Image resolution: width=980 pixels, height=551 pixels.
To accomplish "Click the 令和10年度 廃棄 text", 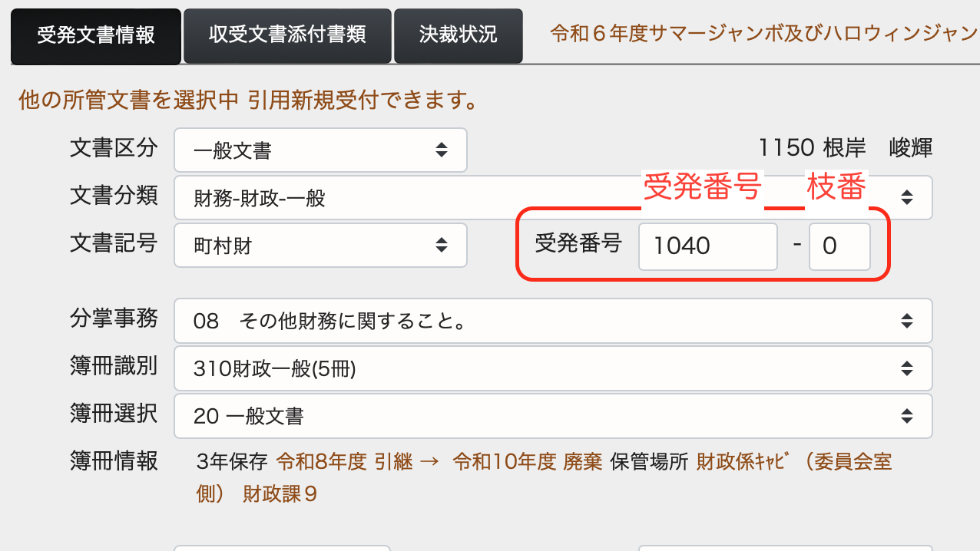I will pyautogui.click(x=527, y=462).
